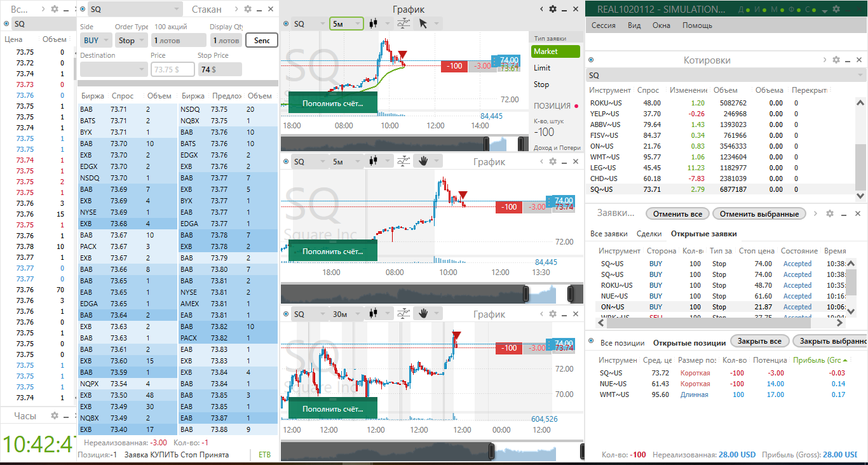Sort quotes by the Изменение column header
Image resolution: width=868 pixels, height=465 pixels.
[x=688, y=90]
